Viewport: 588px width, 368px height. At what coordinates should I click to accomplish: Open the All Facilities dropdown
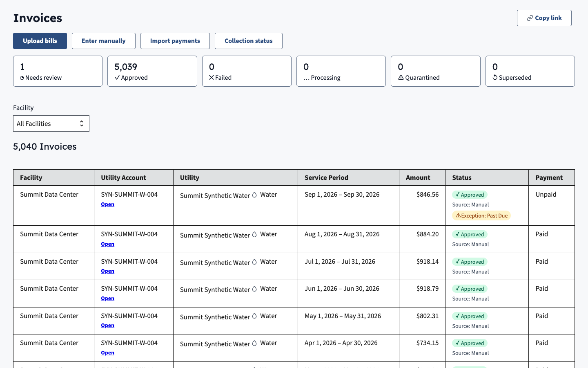tap(51, 123)
